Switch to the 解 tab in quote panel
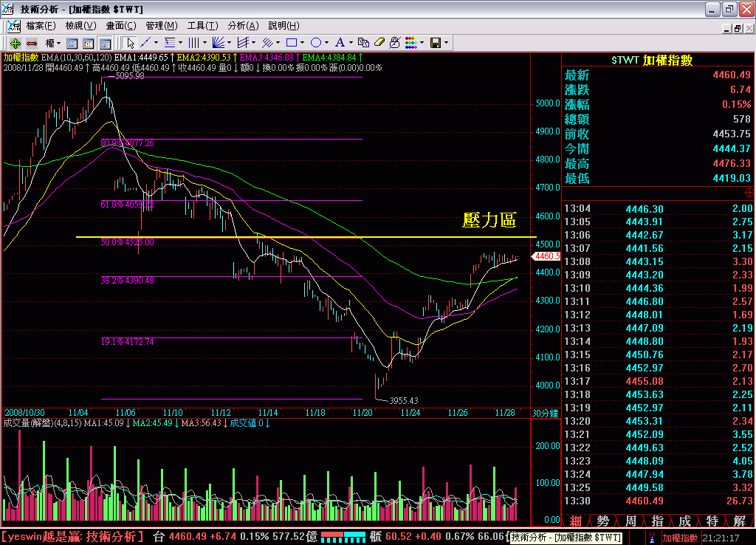 pos(740,521)
